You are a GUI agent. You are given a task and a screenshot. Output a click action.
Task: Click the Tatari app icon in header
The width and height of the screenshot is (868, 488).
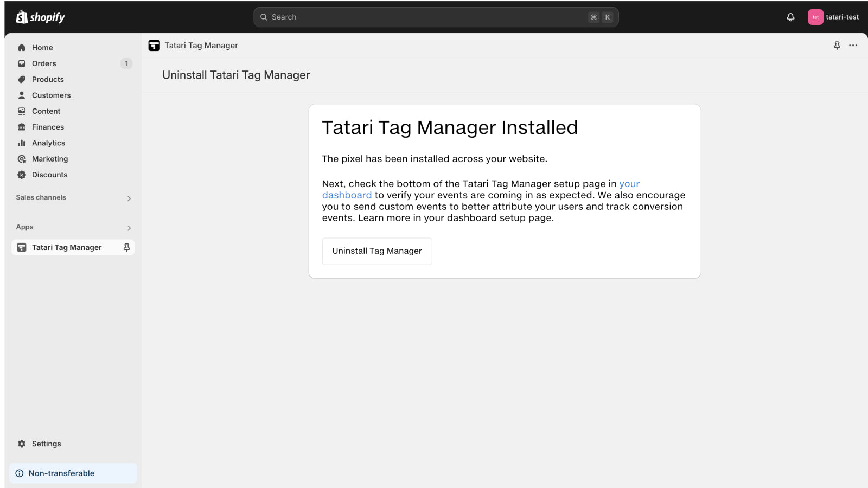154,46
